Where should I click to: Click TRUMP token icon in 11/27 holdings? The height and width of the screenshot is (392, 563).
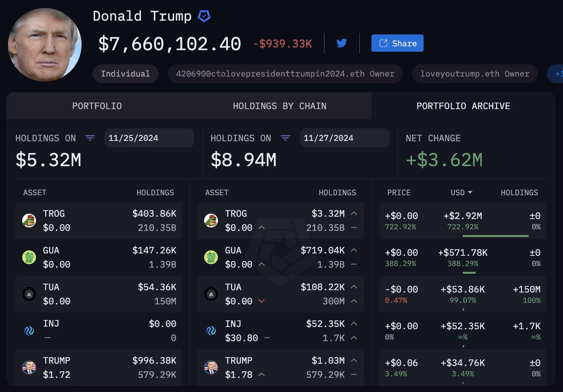[x=211, y=367]
